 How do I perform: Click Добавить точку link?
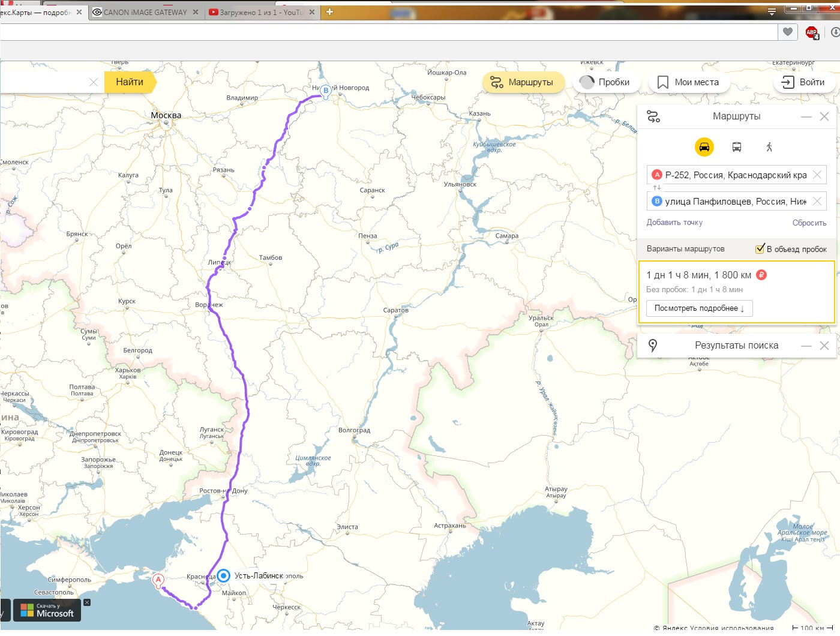coord(674,223)
